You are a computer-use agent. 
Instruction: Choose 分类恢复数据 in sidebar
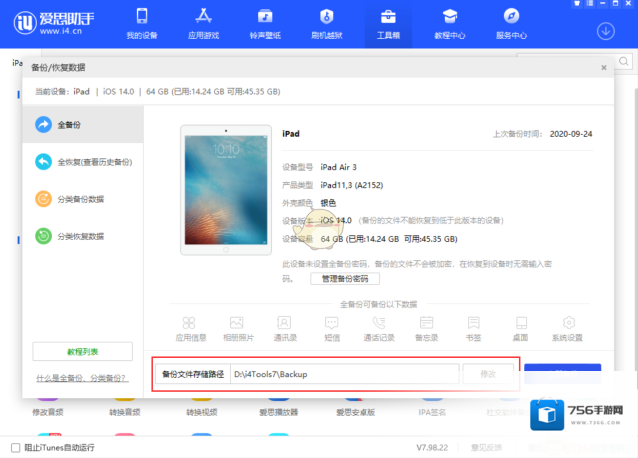click(82, 236)
